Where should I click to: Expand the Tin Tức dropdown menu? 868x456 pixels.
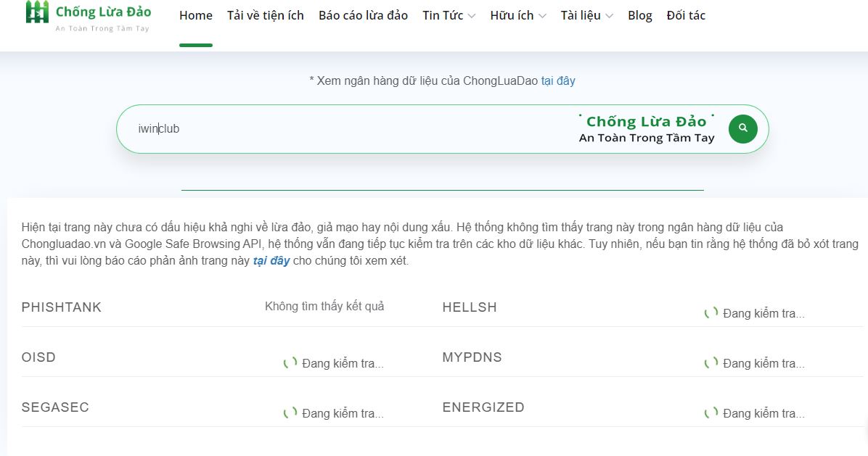449,15
